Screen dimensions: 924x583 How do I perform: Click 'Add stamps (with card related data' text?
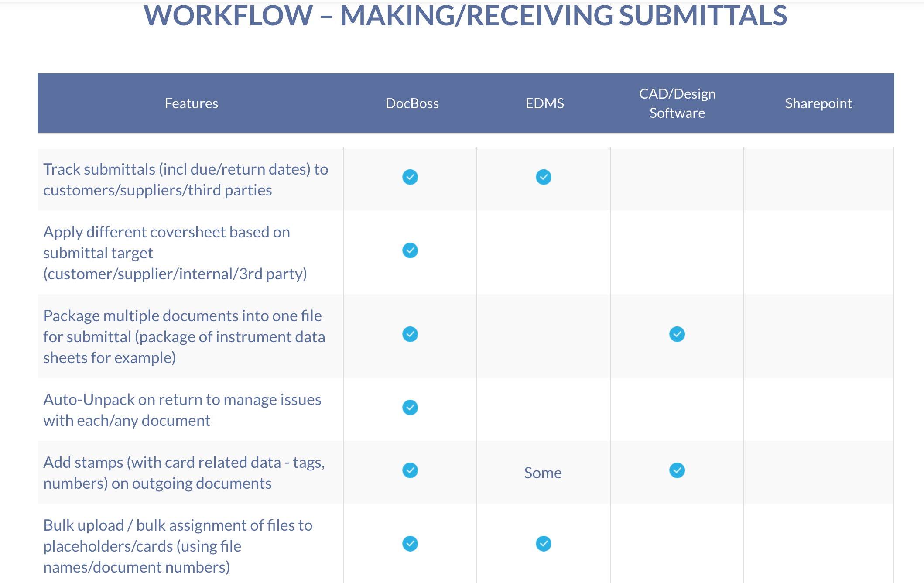pyautogui.click(x=162, y=463)
